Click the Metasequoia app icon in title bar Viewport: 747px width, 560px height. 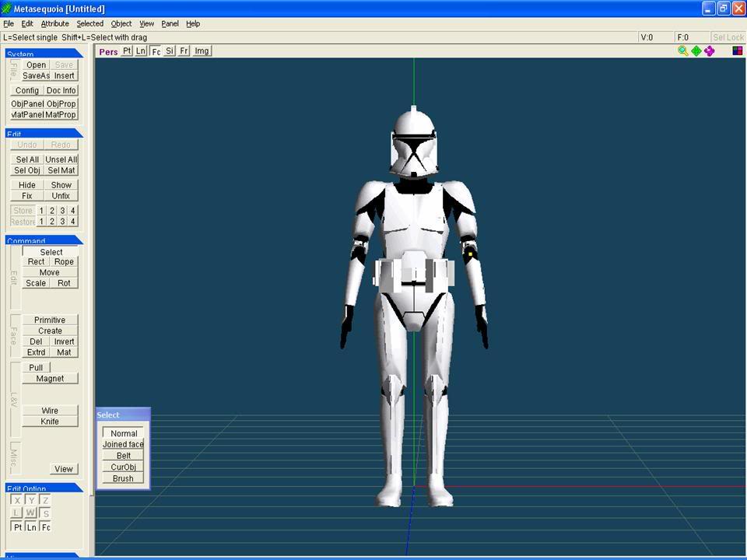tap(7, 9)
